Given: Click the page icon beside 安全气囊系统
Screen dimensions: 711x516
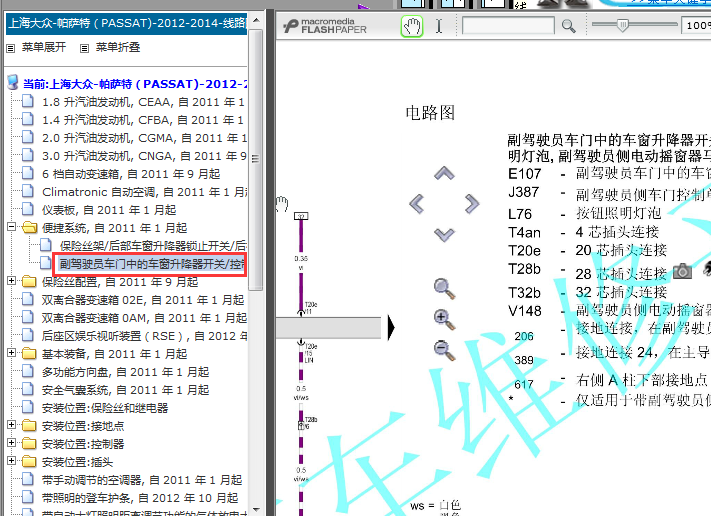Looking at the screenshot, I should (x=28, y=389).
